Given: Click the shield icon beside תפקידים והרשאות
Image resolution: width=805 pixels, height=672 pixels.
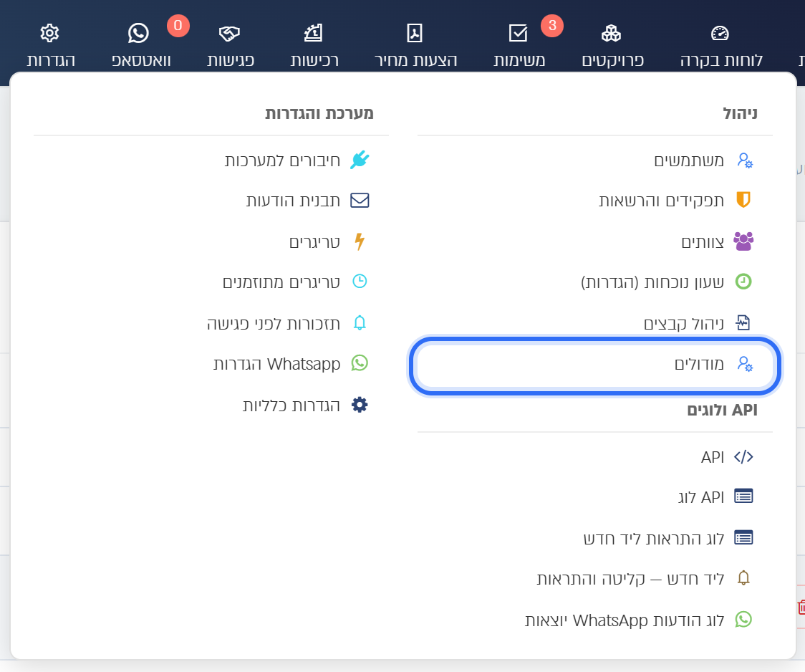Looking at the screenshot, I should (743, 200).
